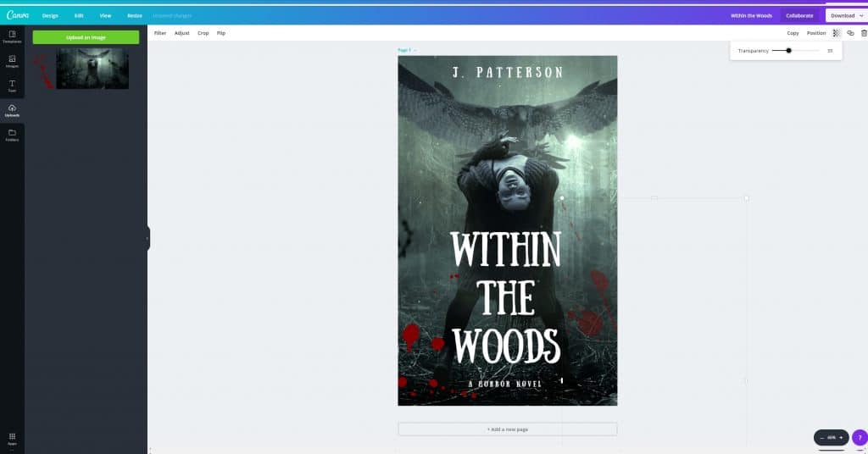
Task: Click the green Upload an image button
Action: (x=86, y=37)
